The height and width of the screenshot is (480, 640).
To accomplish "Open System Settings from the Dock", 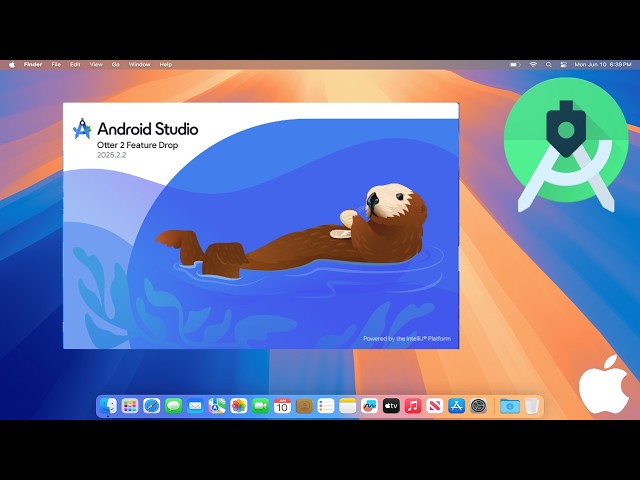I will click(478, 406).
